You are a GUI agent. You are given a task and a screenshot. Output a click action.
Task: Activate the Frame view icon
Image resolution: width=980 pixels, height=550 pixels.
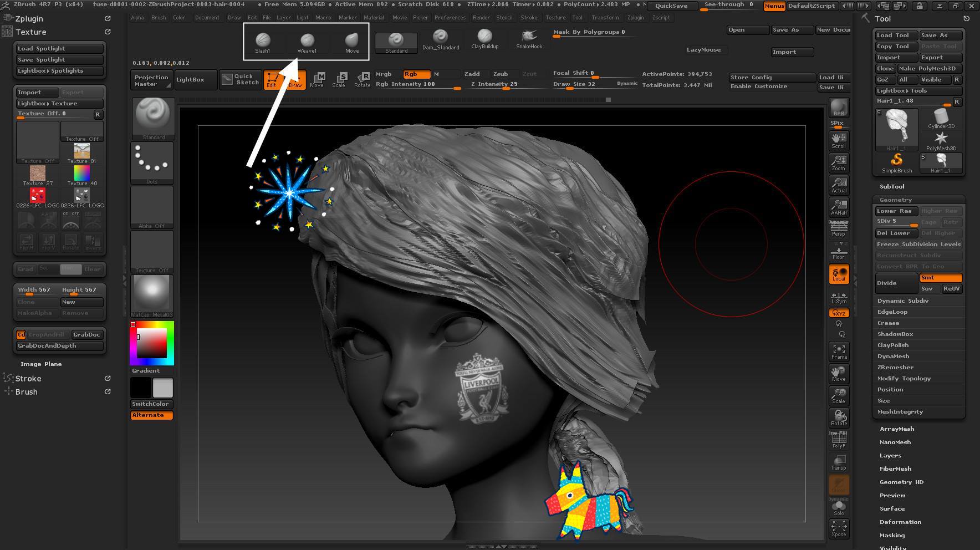839,352
